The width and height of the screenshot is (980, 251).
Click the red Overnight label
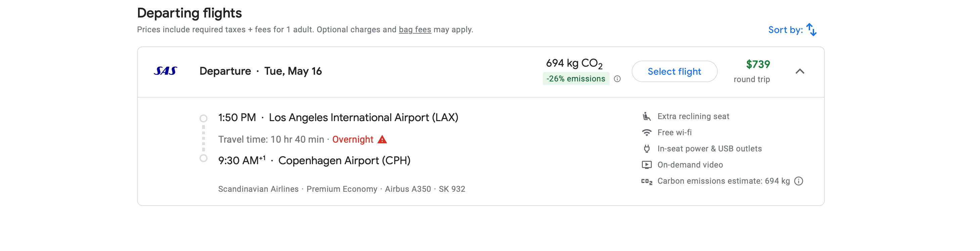pyautogui.click(x=353, y=139)
